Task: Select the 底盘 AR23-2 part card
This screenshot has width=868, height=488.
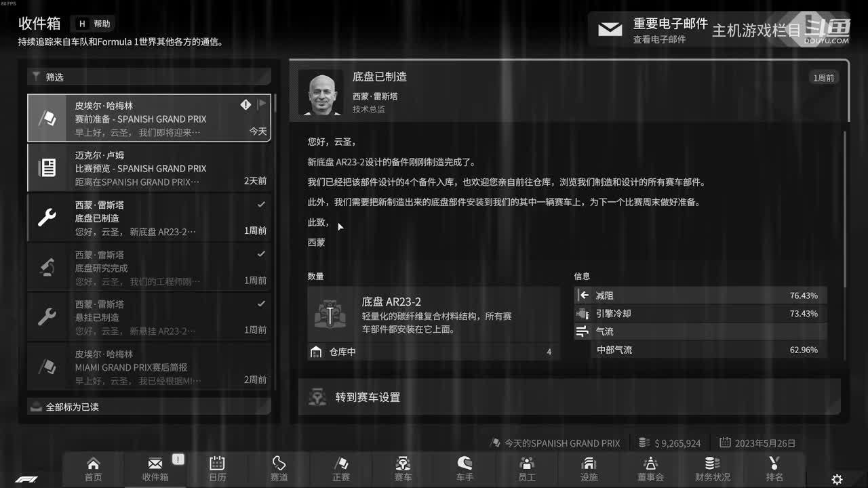Action: (x=434, y=314)
